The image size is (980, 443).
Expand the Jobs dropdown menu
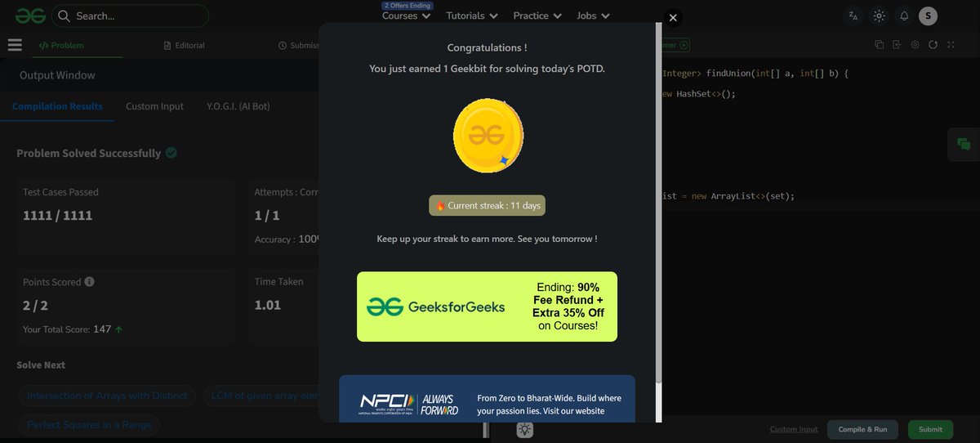click(x=592, y=16)
